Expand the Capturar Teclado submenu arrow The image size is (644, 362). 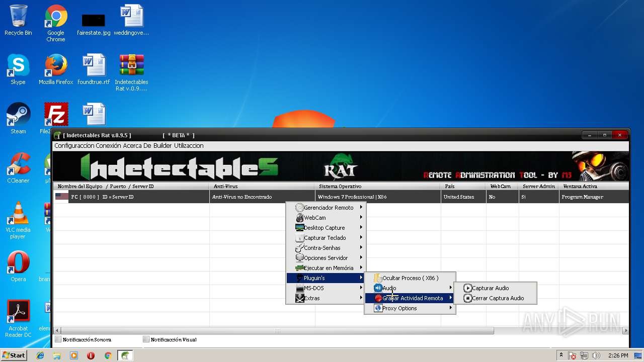[x=361, y=238]
